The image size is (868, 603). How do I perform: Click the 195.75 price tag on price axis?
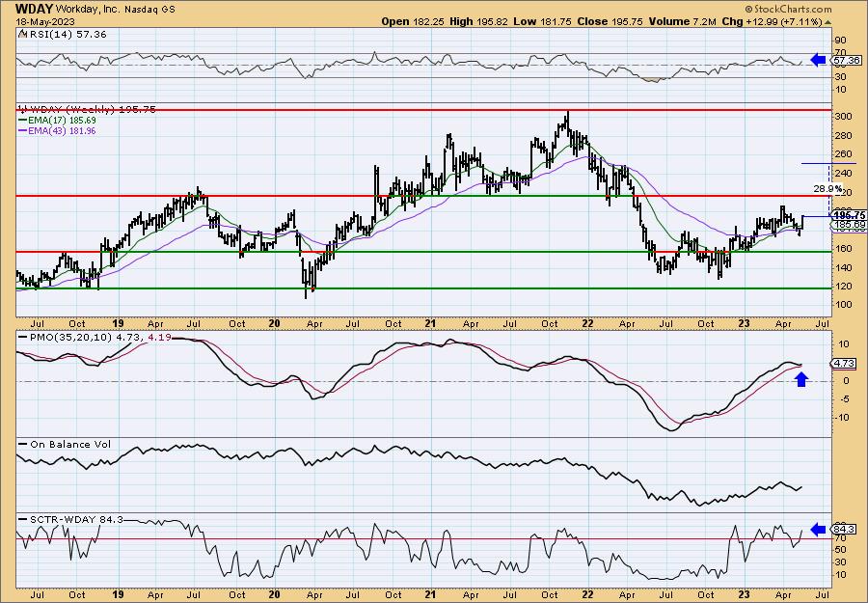pos(850,215)
